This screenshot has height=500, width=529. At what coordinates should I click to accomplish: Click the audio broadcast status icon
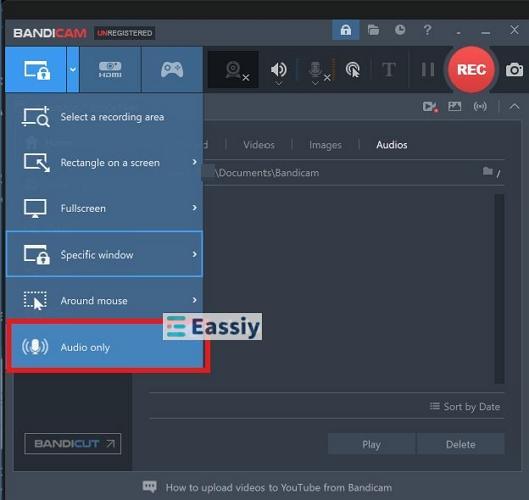click(480, 107)
